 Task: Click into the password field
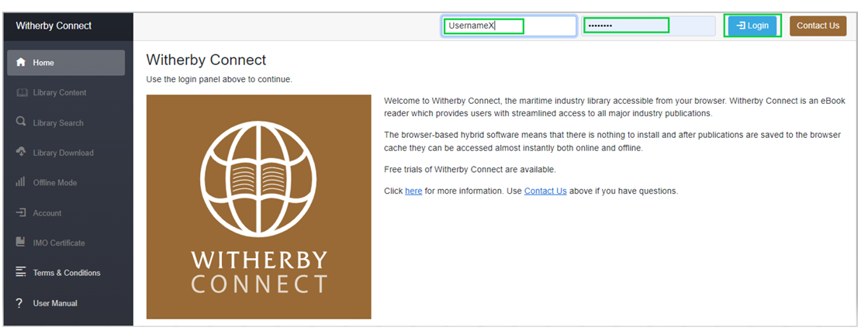(x=648, y=26)
